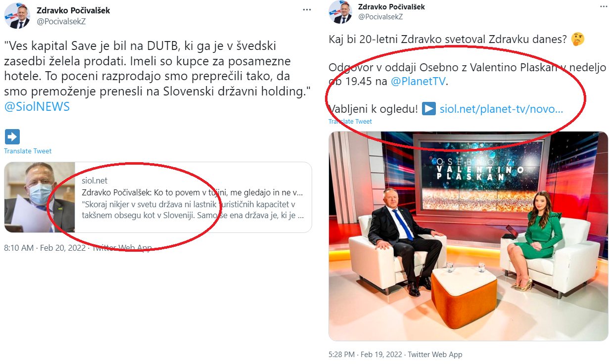609x364 pixels.
Task: Click the blue play-button emoji before the siol.net link
Action: pyautogui.click(x=429, y=109)
